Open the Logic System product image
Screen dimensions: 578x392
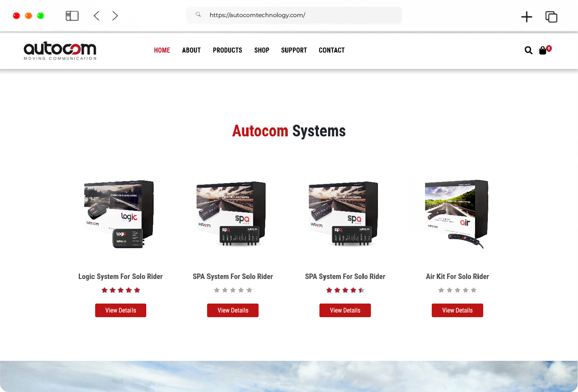tap(120, 214)
